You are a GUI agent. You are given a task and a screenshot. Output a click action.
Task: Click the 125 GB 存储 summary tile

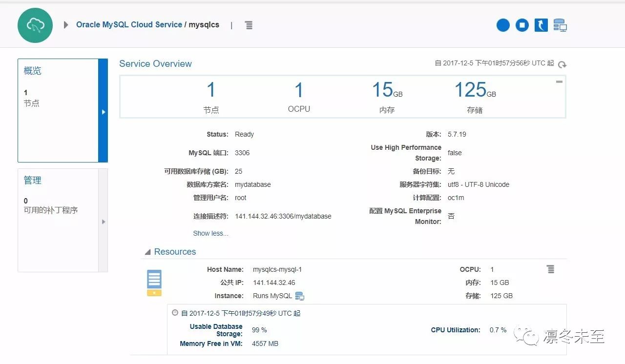click(x=475, y=97)
